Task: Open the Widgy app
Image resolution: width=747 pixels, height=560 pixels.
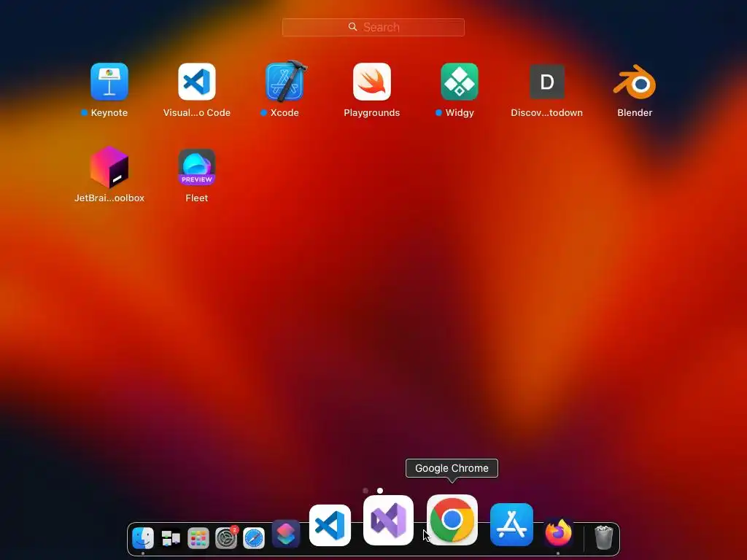Action: point(460,82)
